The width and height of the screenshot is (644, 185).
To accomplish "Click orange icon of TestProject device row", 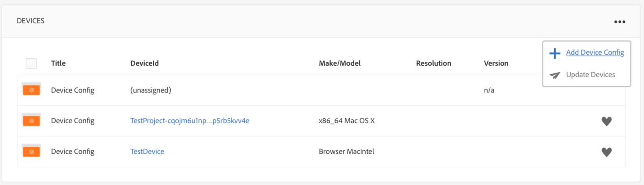I will tap(32, 121).
